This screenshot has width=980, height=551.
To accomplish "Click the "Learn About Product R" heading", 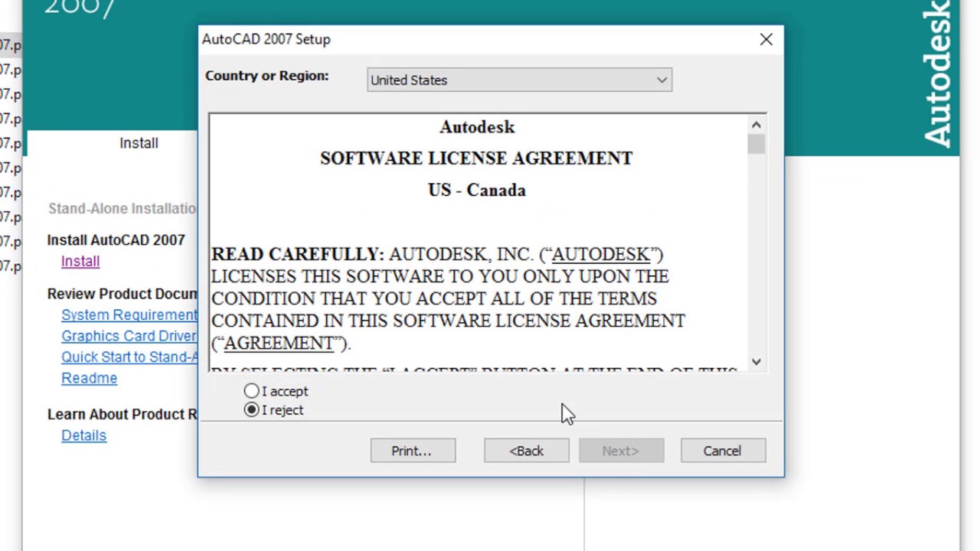I will tap(122, 414).
